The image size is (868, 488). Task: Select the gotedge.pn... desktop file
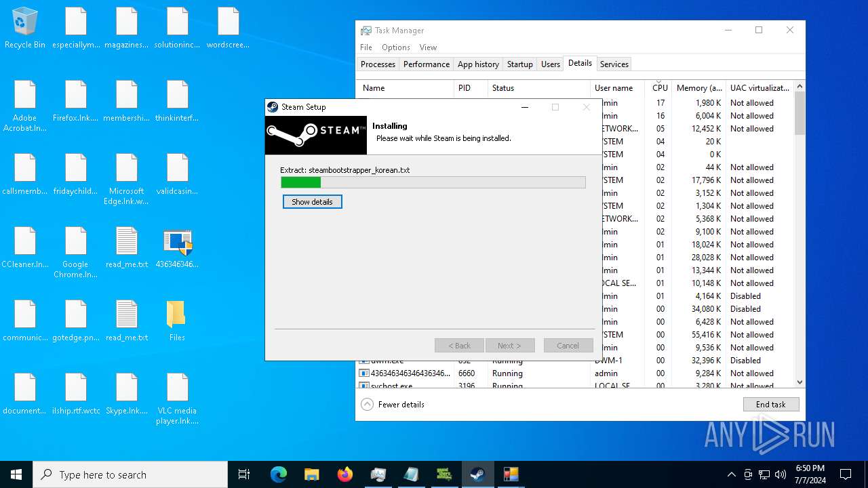pyautogui.click(x=76, y=321)
